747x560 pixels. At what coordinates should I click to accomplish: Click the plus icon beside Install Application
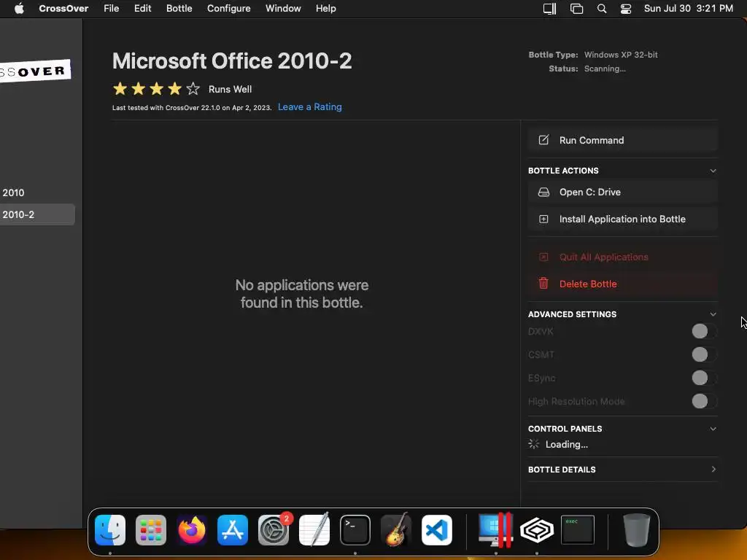pos(543,219)
